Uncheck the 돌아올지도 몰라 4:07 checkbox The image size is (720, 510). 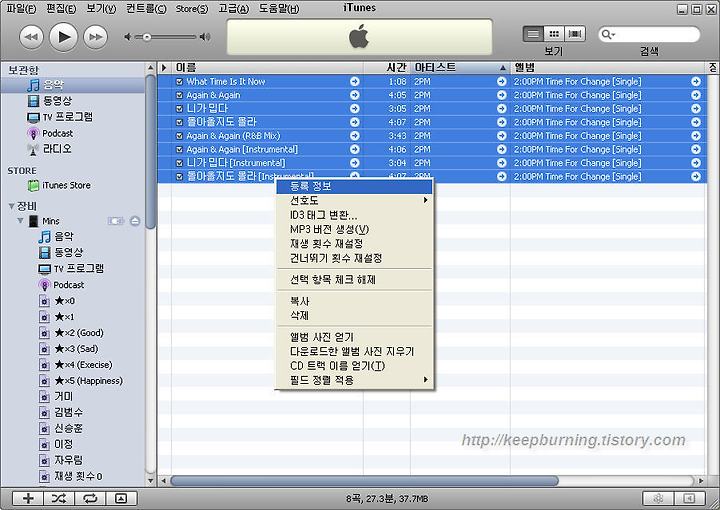(180, 123)
